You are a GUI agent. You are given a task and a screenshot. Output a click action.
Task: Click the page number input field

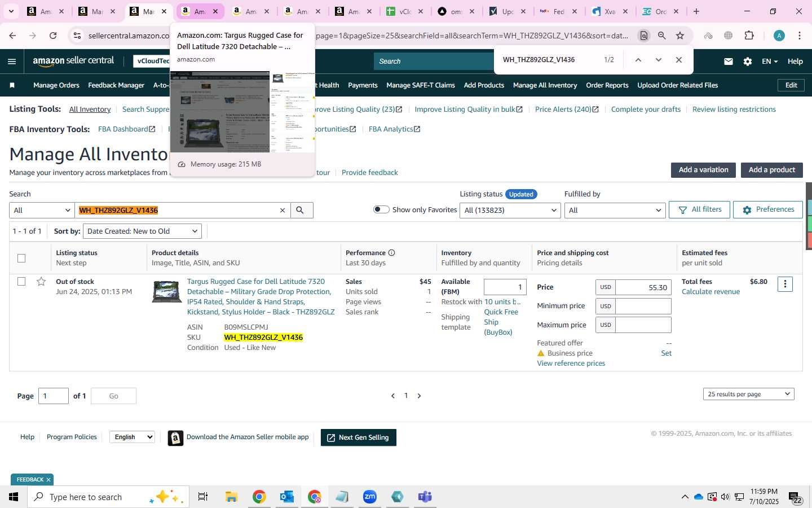tap(54, 396)
